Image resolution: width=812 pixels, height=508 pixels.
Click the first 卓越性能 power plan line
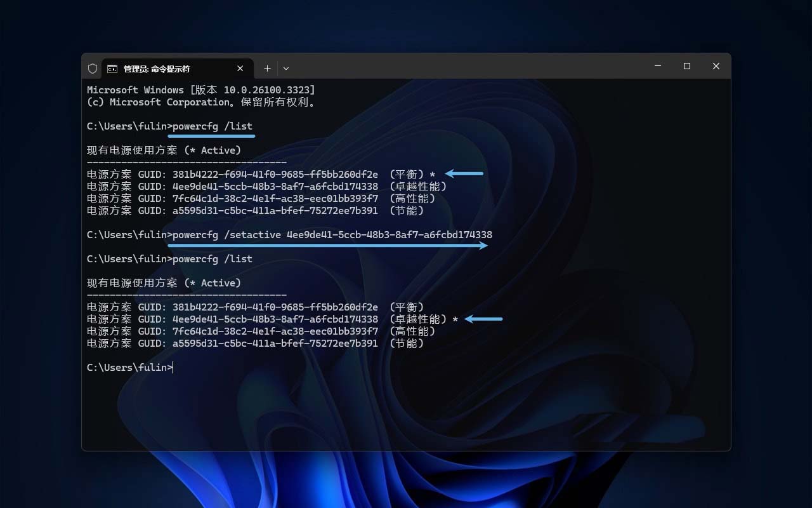tap(267, 187)
